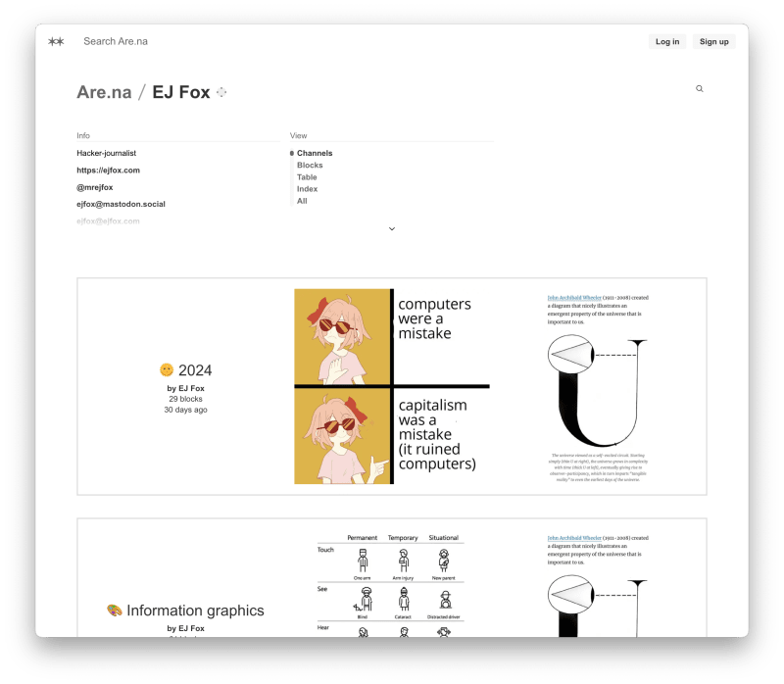
Task: Open the 2024 channel title
Action: [x=195, y=370]
